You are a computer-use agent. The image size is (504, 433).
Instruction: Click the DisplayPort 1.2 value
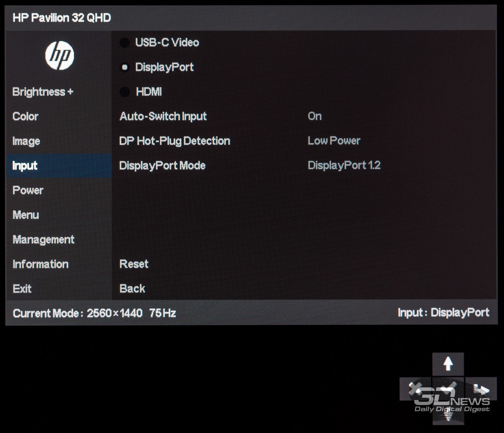tap(344, 166)
